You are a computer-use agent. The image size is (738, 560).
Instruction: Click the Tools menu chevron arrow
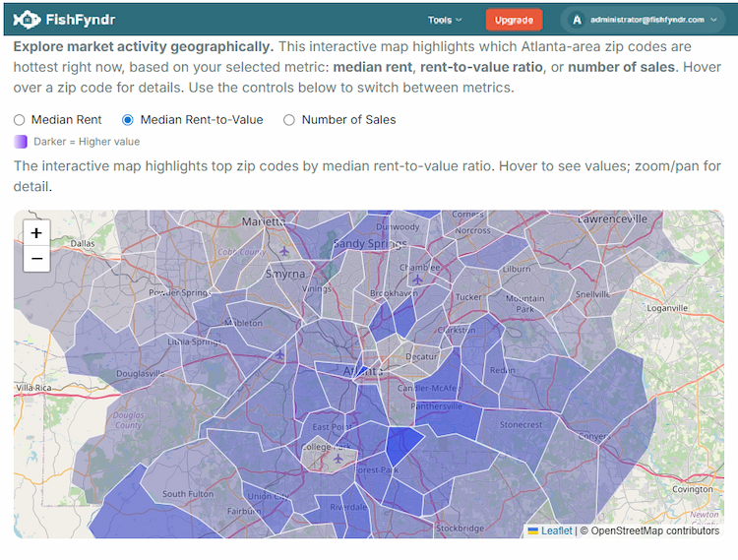coord(459,20)
